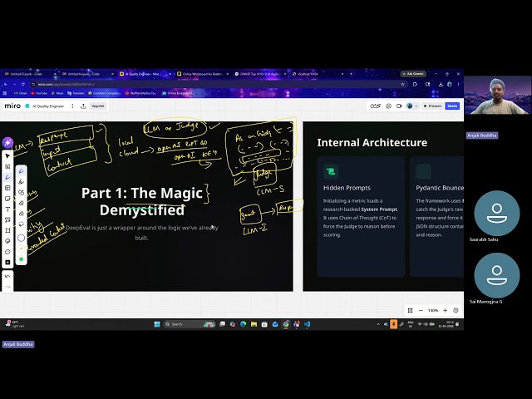Select the pen option in drawing sub-toolbar
Image resolution: width=532 pixels, height=399 pixels.
tap(21, 171)
